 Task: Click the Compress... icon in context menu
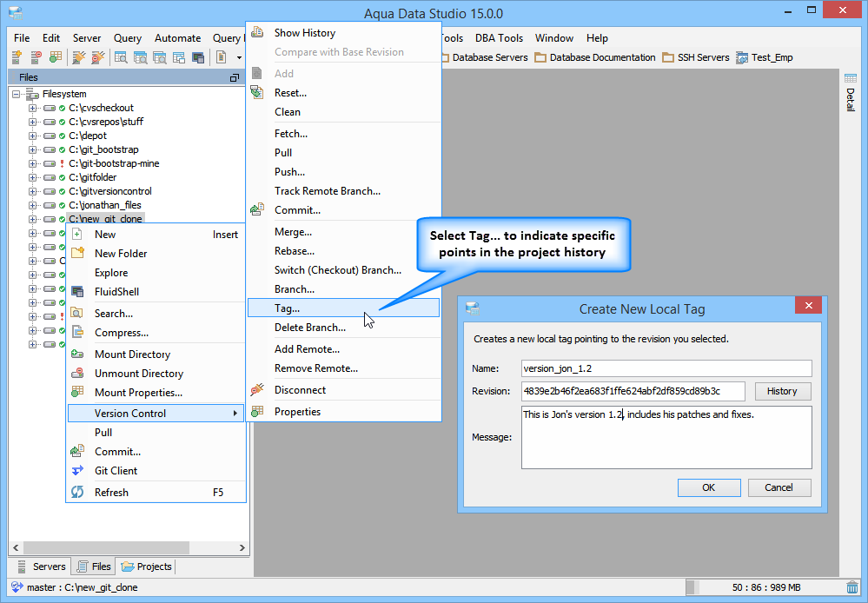pos(77,332)
